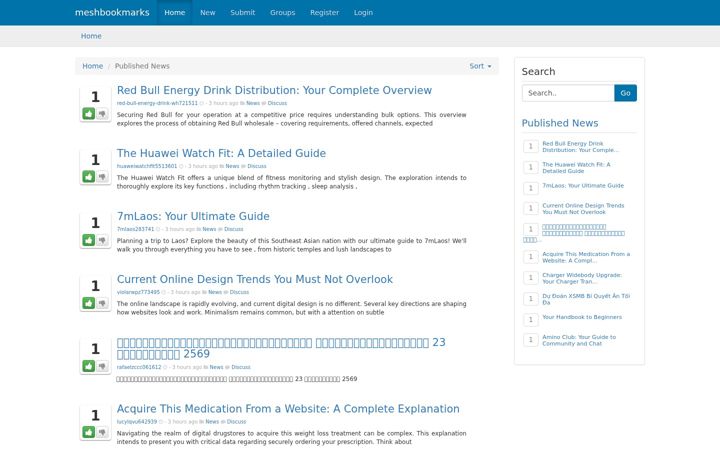Open the Home tab in navbar
Viewport: 720px width, 450px height.
(174, 12)
